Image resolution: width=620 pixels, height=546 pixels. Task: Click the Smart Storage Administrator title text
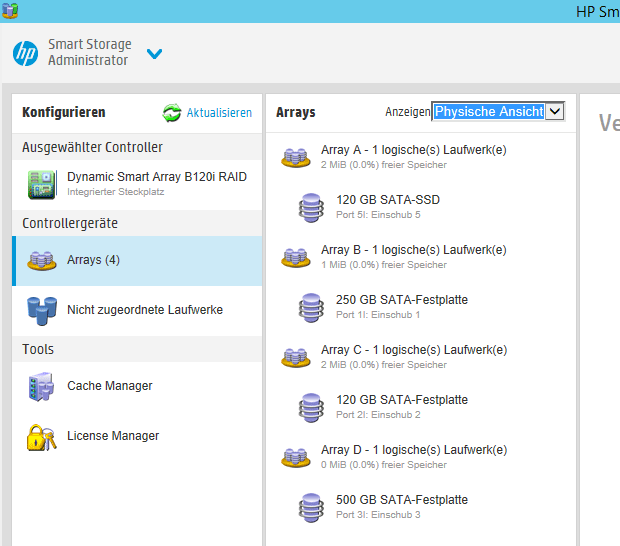tap(90, 52)
